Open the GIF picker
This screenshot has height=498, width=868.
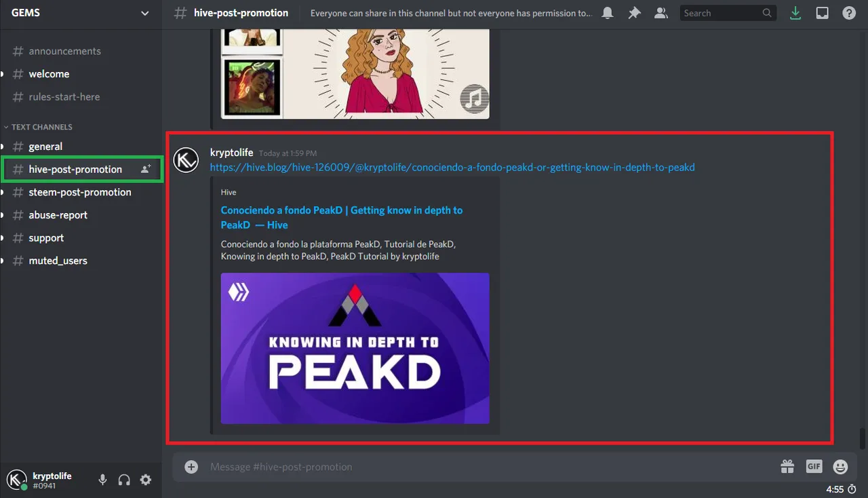(814, 466)
